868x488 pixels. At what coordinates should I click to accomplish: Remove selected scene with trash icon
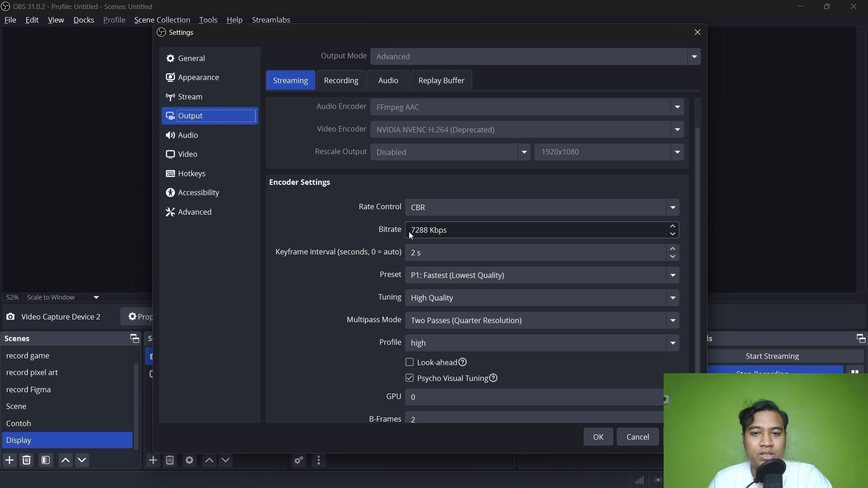pos(27,461)
